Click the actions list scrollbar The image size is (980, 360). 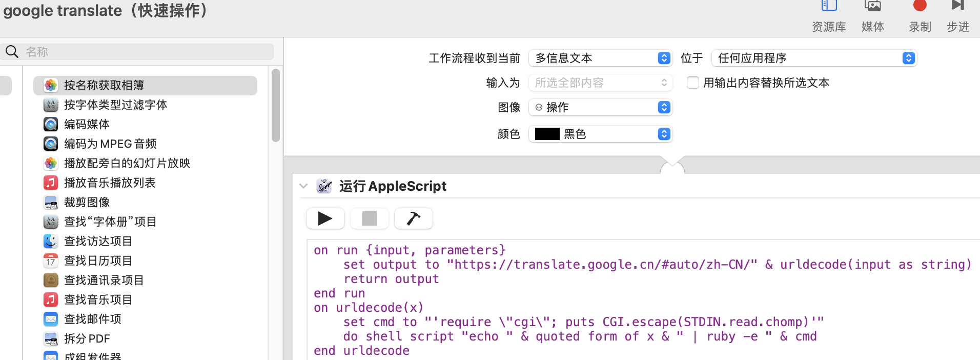tap(276, 106)
